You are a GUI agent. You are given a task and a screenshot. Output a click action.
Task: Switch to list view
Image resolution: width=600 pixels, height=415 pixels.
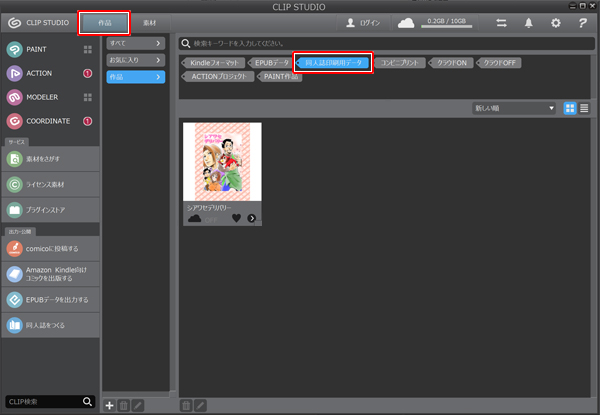point(584,108)
